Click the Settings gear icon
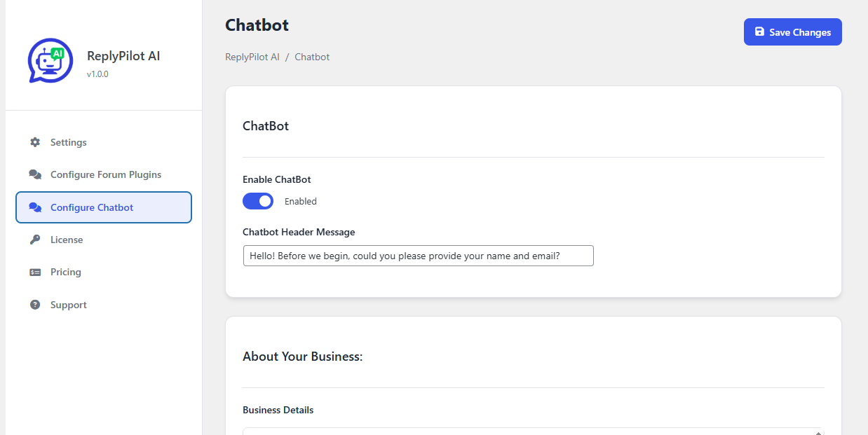This screenshot has height=435, width=868. (35, 142)
